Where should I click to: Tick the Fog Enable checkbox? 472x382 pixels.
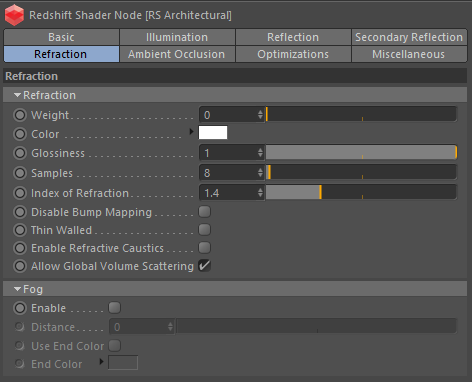pyautogui.click(x=114, y=308)
